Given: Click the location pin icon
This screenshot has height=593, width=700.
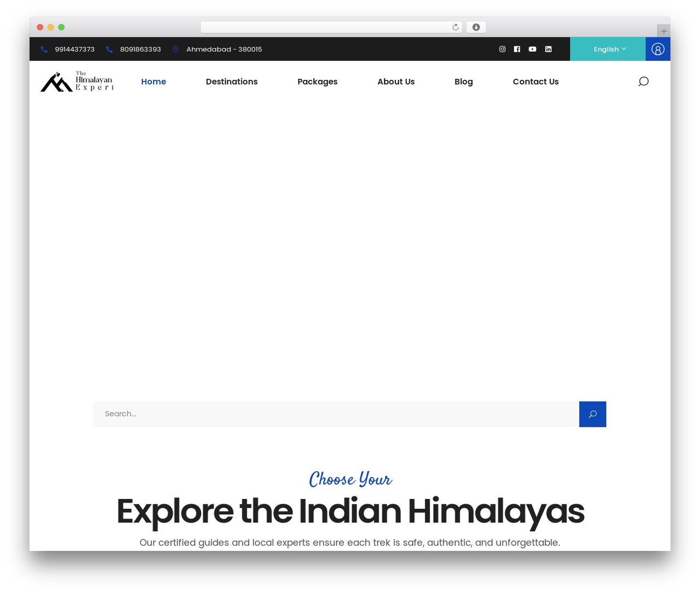Looking at the screenshot, I should (x=176, y=49).
